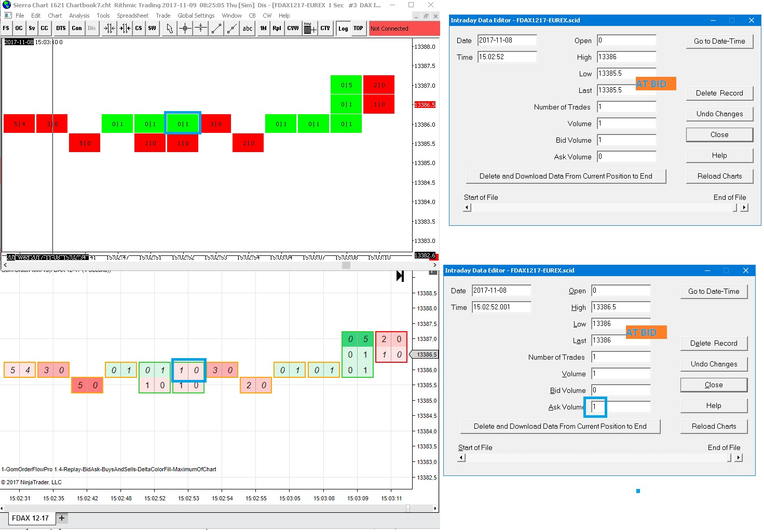Click the High field showing 13386.5
The image size is (764, 532).
(x=621, y=307)
